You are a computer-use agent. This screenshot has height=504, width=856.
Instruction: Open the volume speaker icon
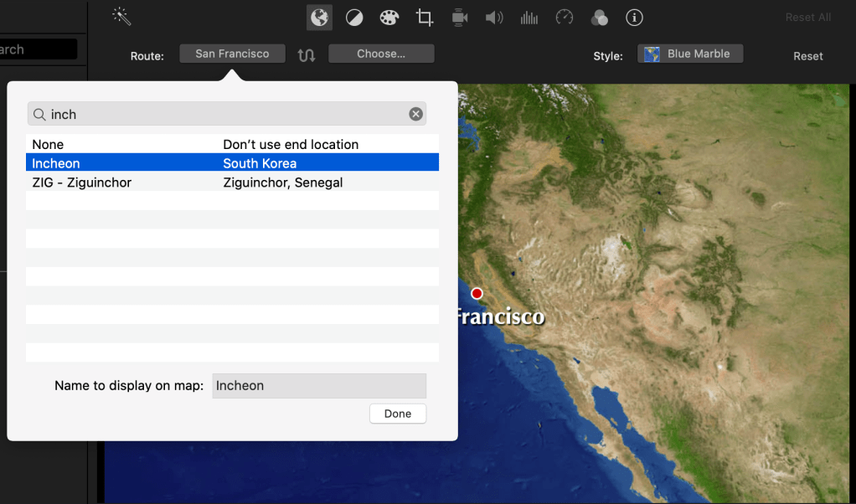click(494, 18)
